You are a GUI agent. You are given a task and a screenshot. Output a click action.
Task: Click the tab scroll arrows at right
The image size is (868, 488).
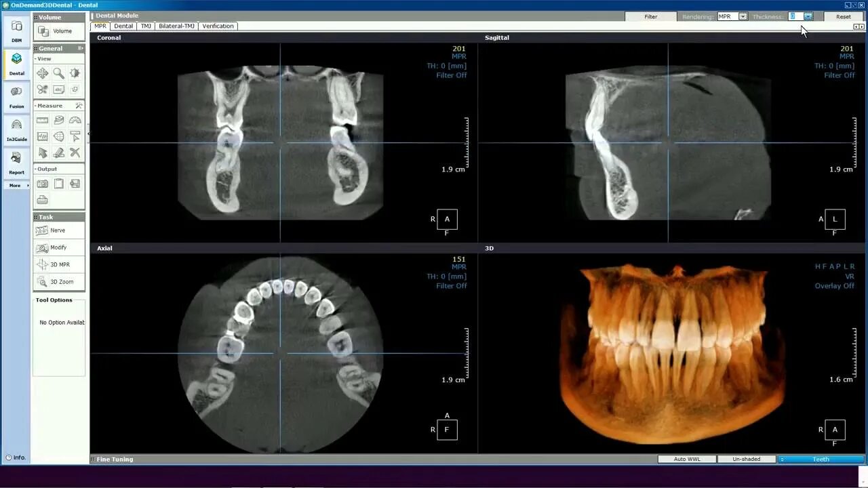[x=859, y=26]
